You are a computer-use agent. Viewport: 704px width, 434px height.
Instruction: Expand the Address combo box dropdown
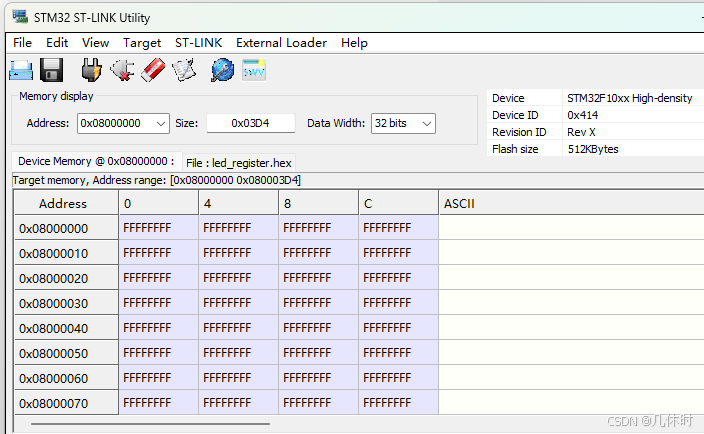[161, 123]
